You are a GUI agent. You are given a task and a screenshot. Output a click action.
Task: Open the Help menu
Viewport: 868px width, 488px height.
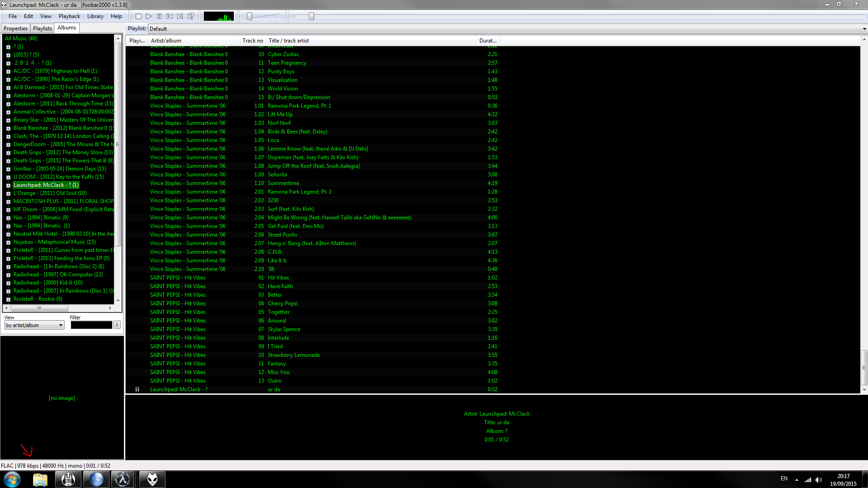pyautogui.click(x=116, y=16)
